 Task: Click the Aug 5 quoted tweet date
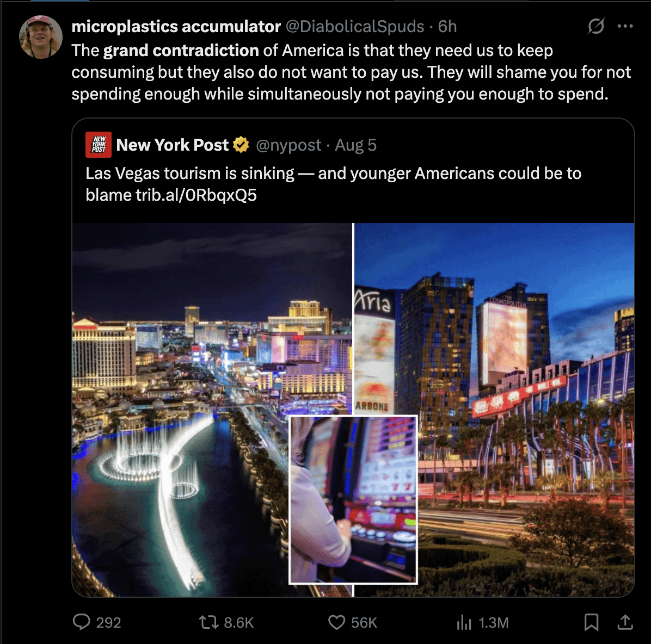(356, 145)
